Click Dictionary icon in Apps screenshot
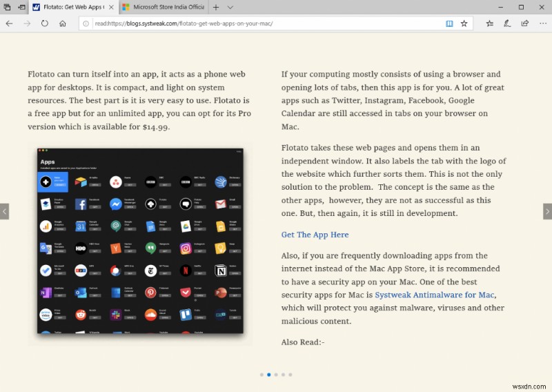The height and width of the screenshot is (392, 552). click(x=220, y=182)
